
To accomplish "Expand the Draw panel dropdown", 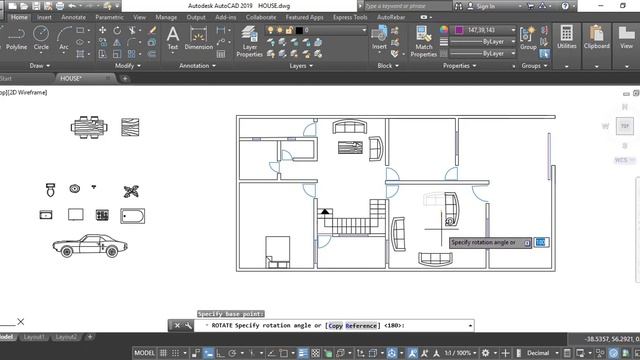I will (40, 65).
